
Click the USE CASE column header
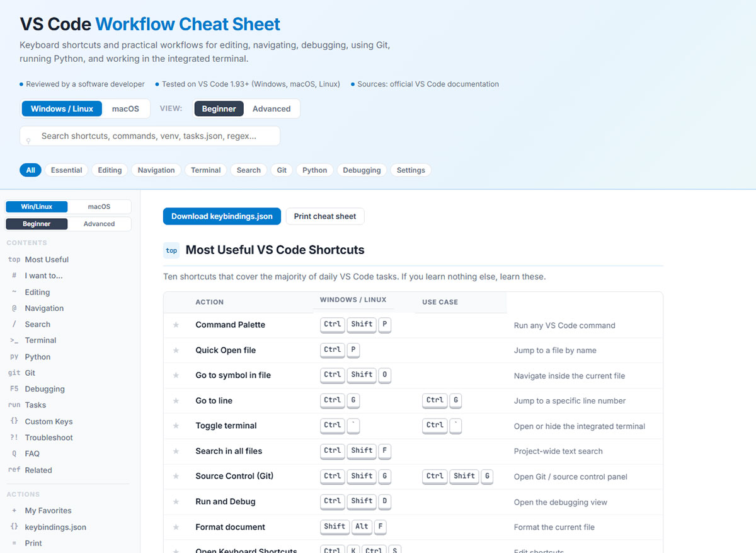440,302
